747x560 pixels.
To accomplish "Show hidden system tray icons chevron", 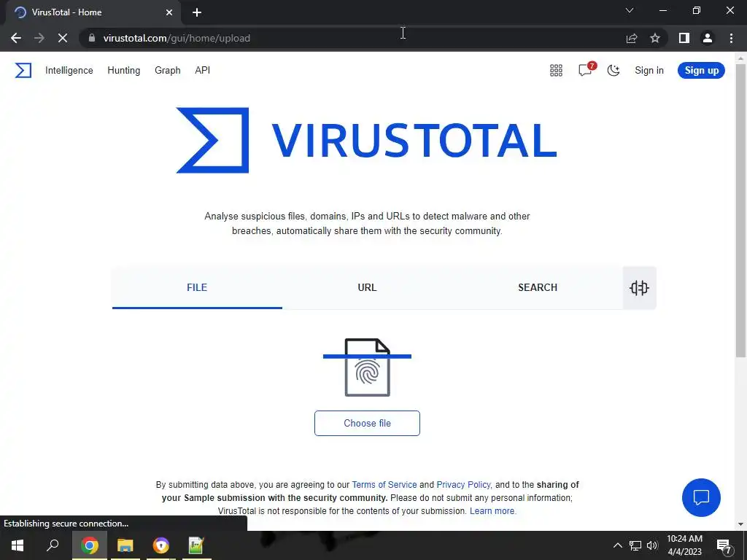I will click(617, 545).
